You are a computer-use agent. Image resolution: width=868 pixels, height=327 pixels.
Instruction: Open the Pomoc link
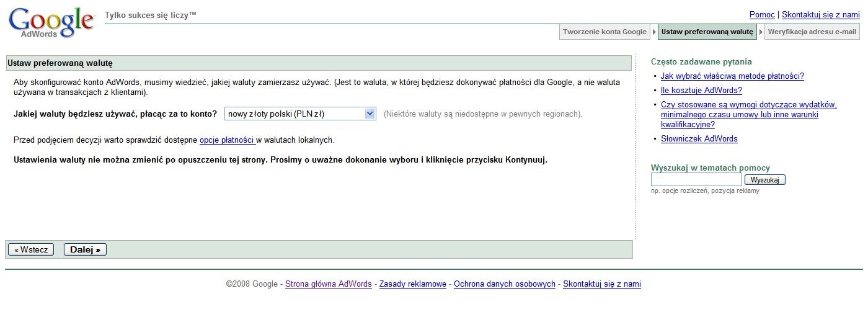pyautogui.click(x=762, y=15)
